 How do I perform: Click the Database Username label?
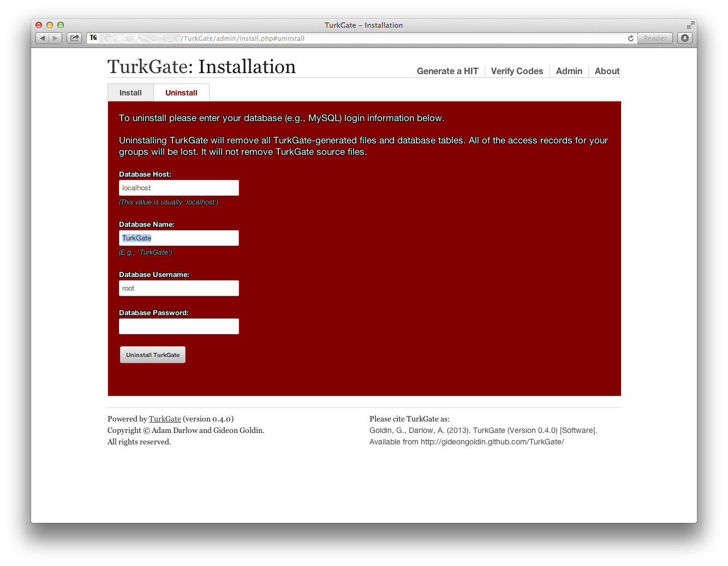click(x=154, y=275)
